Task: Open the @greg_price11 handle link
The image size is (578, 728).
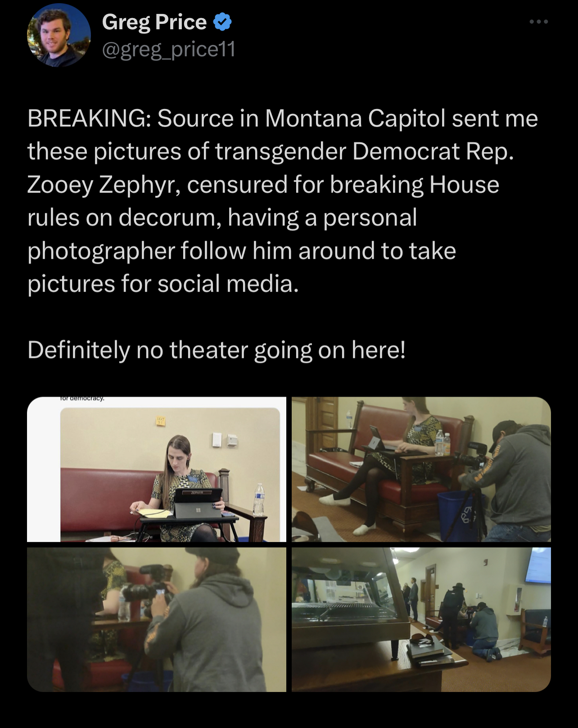Action: coord(169,49)
